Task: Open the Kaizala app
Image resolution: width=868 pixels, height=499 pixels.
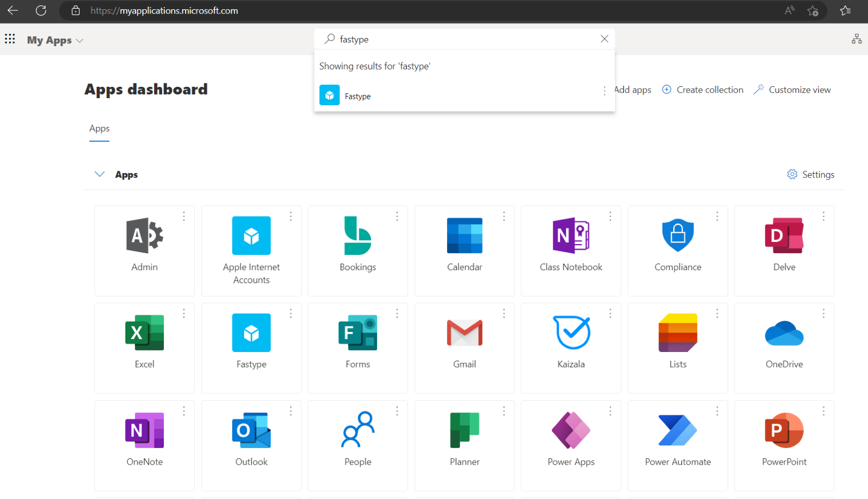Action: pyautogui.click(x=571, y=348)
